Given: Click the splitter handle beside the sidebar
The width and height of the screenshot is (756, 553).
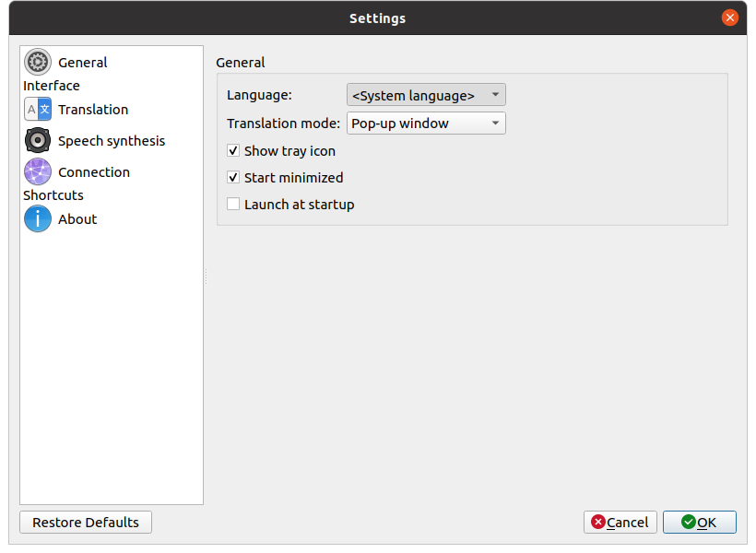Looking at the screenshot, I should [x=205, y=276].
